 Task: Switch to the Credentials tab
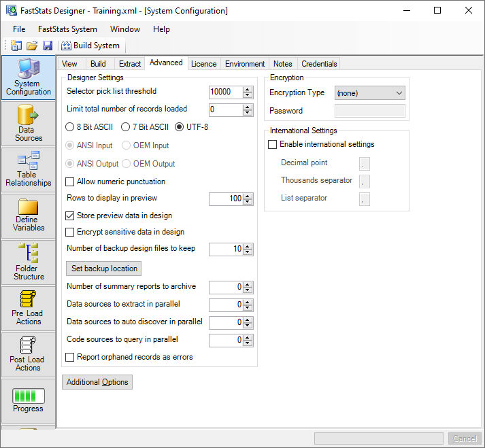[319, 64]
